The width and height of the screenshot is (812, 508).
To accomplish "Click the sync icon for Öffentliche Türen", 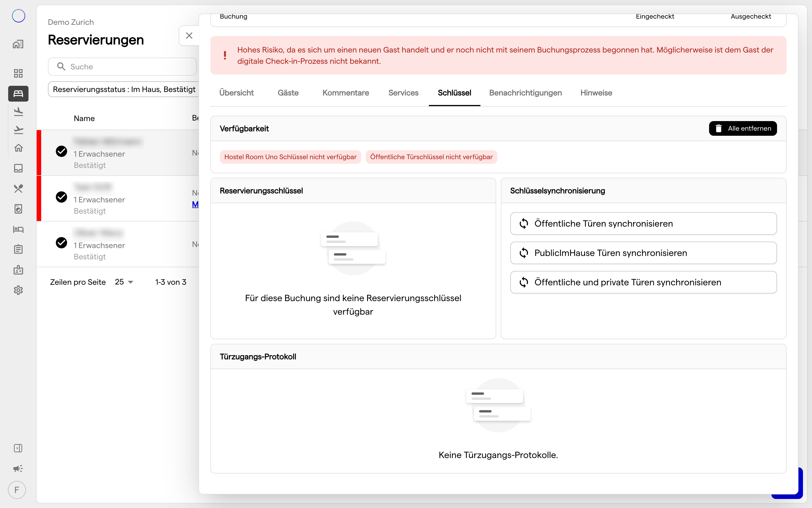I will (524, 224).
